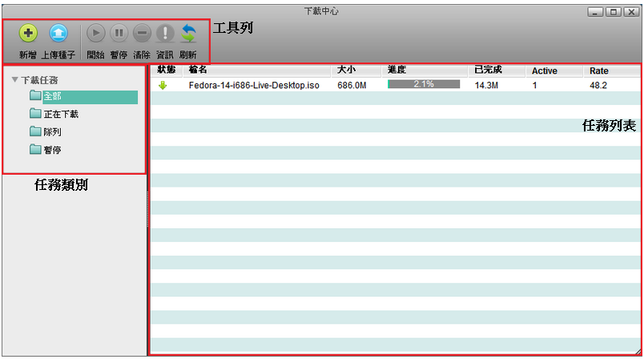644x359 pixels.
Task: Click the Active column header
Action: click(545, 71)
